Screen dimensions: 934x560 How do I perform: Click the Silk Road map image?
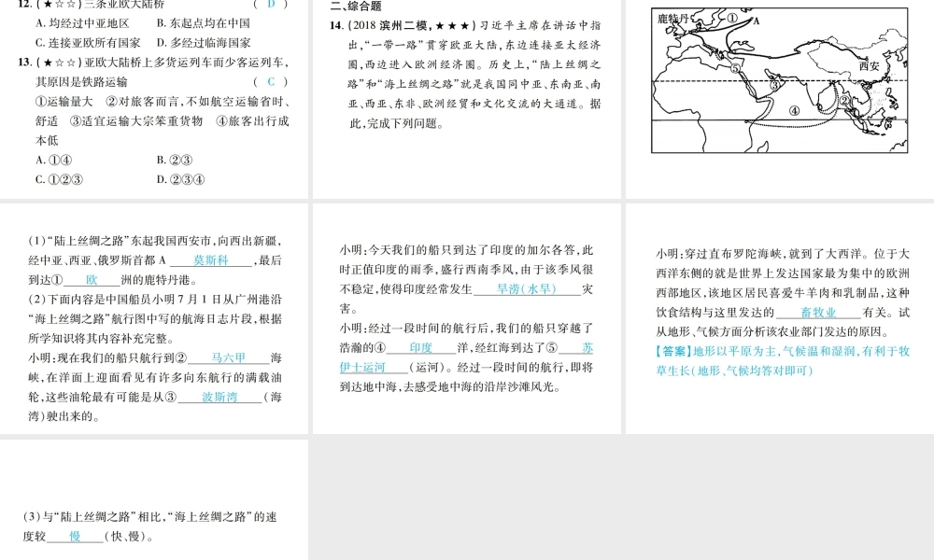tap(780, 80)
